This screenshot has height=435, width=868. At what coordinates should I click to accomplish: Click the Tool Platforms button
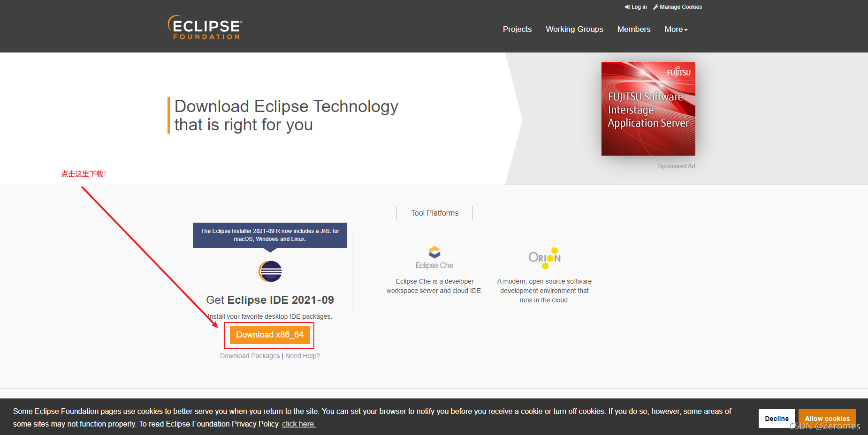click(434, 213)
